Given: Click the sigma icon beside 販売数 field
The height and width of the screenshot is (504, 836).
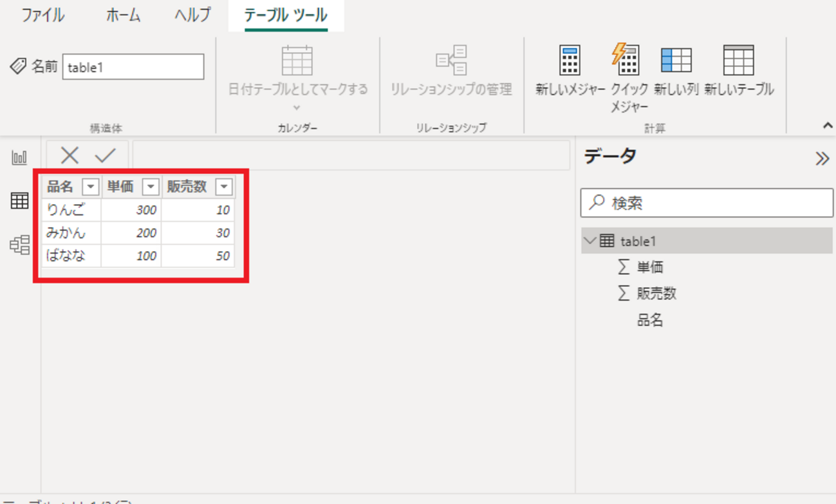Looking at the screenshot, I should [623, 294].
